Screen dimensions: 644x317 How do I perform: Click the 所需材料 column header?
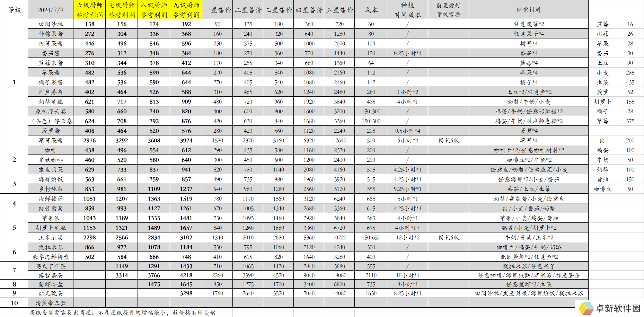pos(529,10)
